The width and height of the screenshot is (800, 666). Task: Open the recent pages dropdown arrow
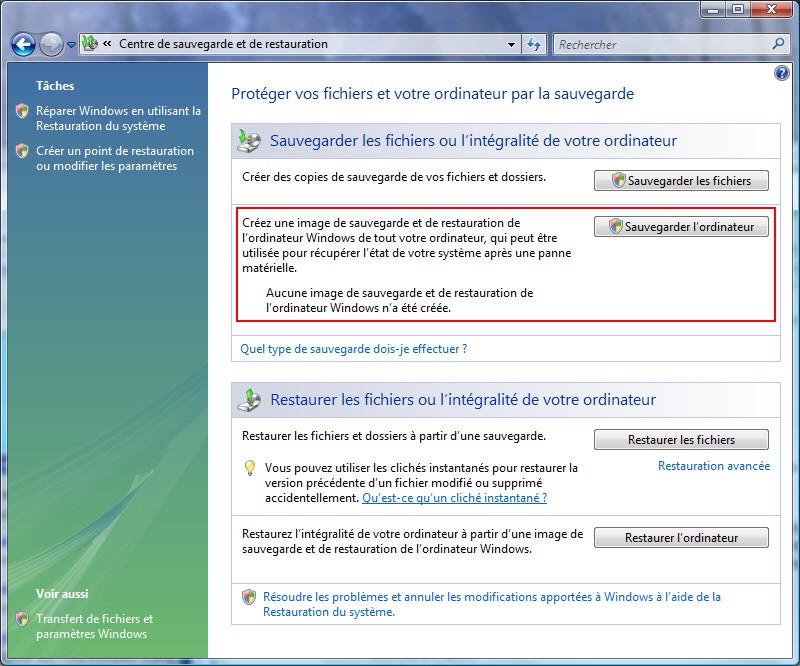(71, 45)
